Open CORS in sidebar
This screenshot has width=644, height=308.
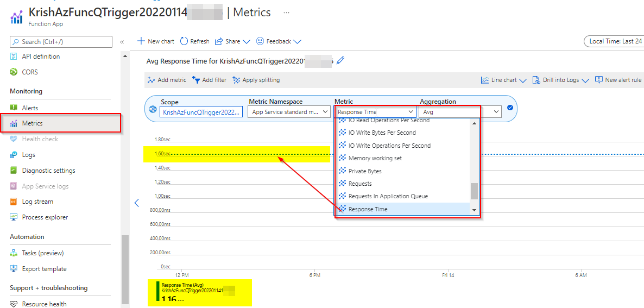pos(30,72)
